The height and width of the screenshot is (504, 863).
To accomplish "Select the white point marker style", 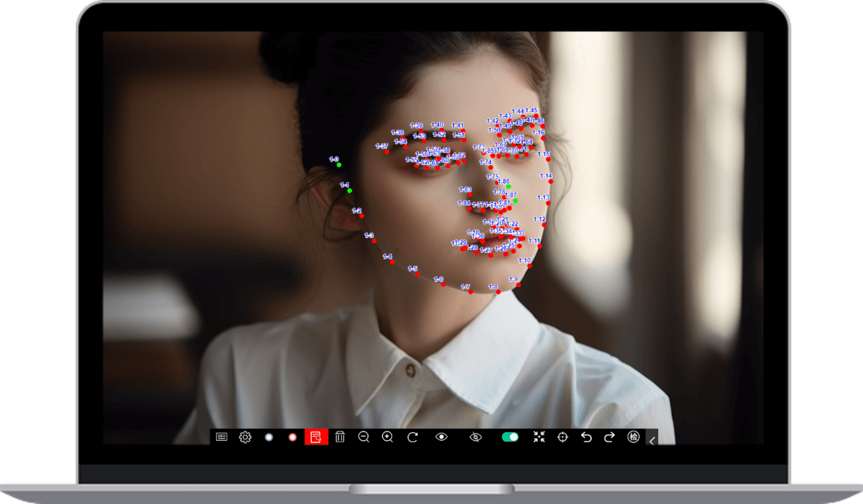I will (x=269, y=437).
